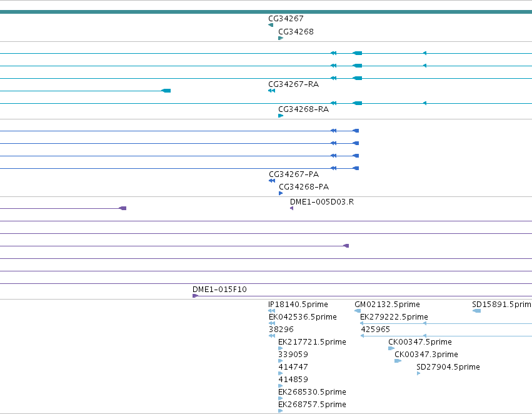This screenshot has height=414, width=532.
Task: Select the CK00347.3prime EST label
Action: pos(426,355)
